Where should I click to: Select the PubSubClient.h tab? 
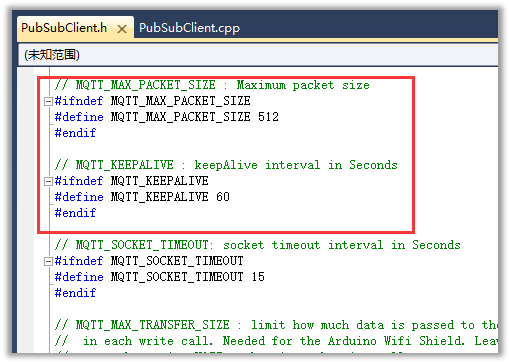(x=64, y=28)
